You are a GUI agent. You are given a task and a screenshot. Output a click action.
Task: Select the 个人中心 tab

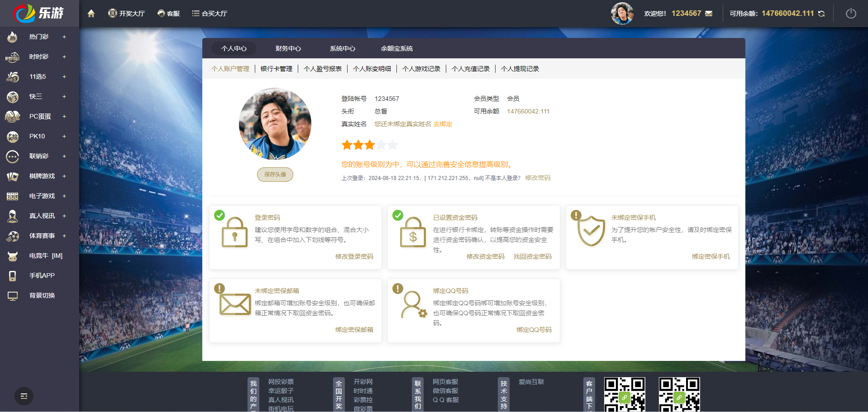234,48
